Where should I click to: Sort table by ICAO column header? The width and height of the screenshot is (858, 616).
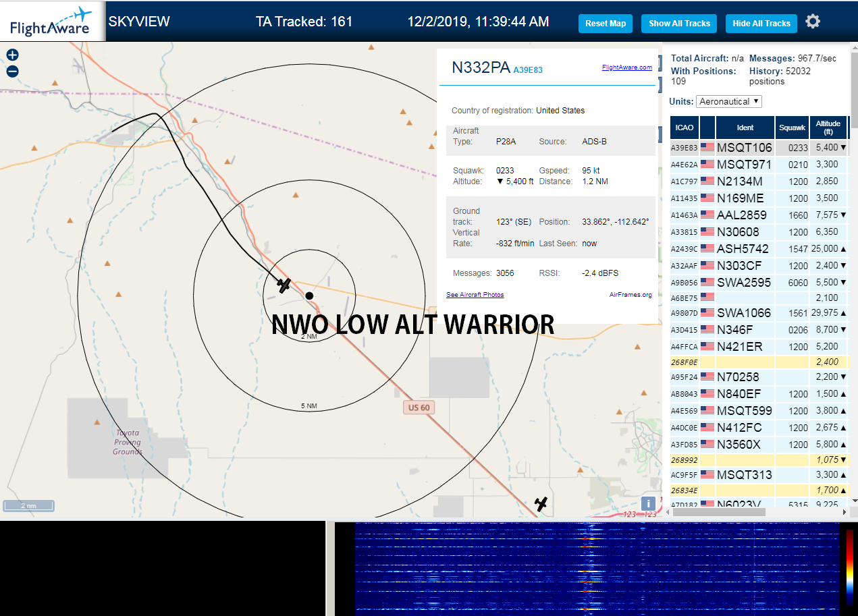[685, 128]
